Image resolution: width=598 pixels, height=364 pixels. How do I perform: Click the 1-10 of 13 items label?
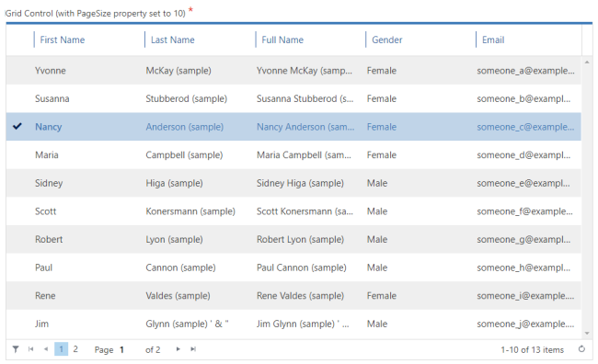click(x=532, y=349)
